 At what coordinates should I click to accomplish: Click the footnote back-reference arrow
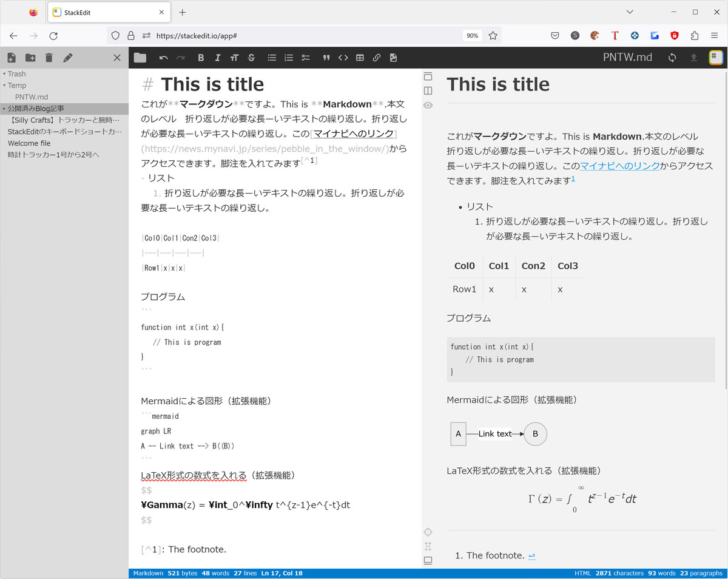tap(531, 556)
